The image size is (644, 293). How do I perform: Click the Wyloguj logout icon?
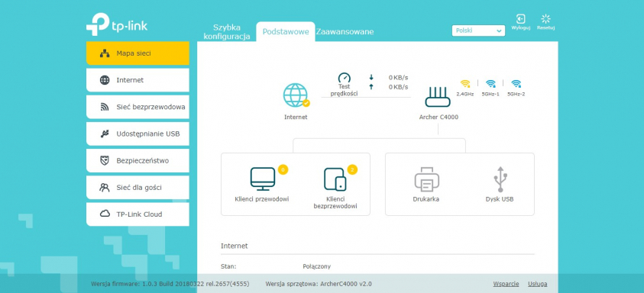(x=521, y=19)
